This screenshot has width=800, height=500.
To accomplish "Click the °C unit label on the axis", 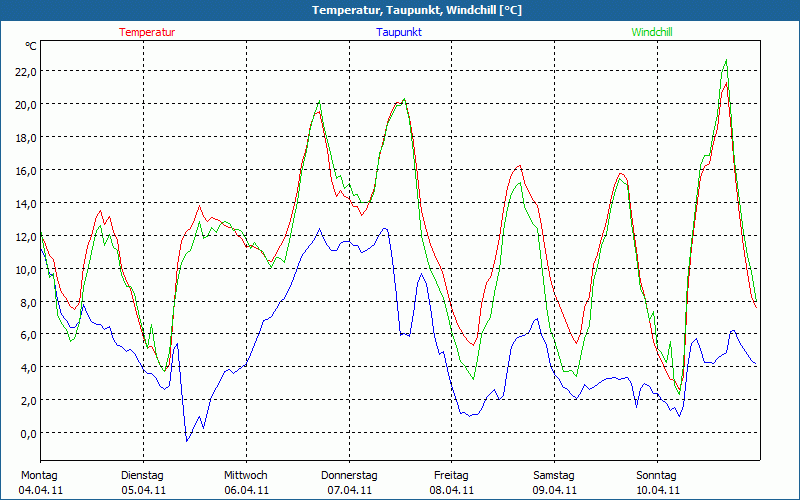I will [x=31, y=46].
